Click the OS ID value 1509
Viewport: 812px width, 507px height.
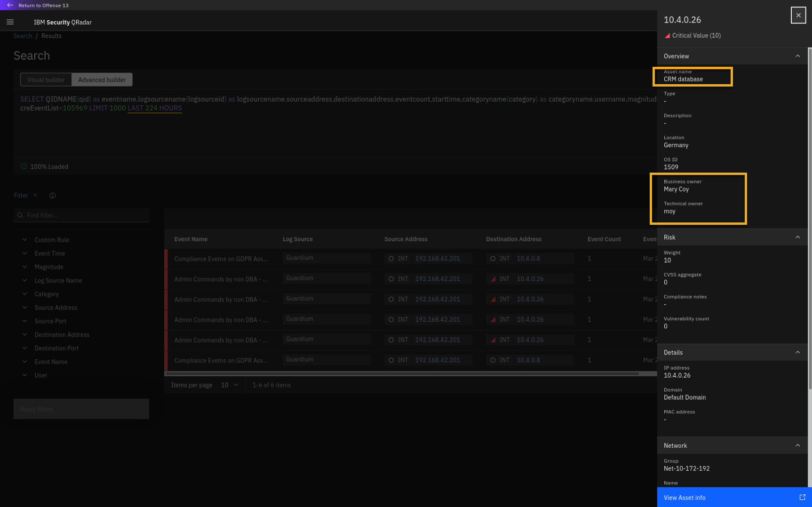pyautogui.click(x=671, y=167)
